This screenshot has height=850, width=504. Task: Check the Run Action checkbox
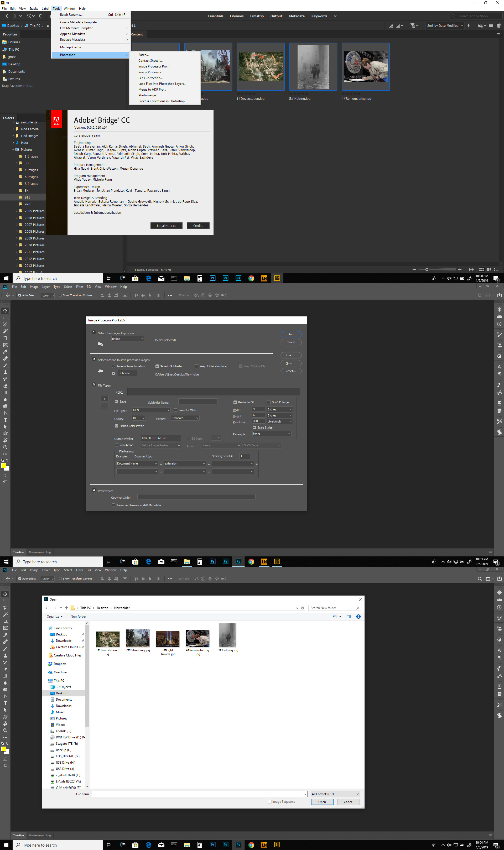click(x=117, y=445)
